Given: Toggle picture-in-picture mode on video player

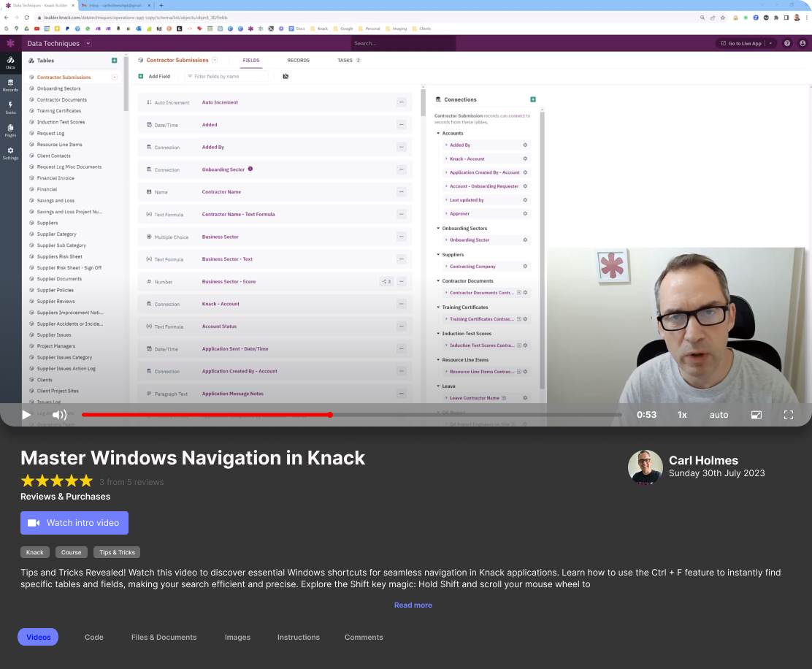Looking at the screenshot, I should 756,415.
